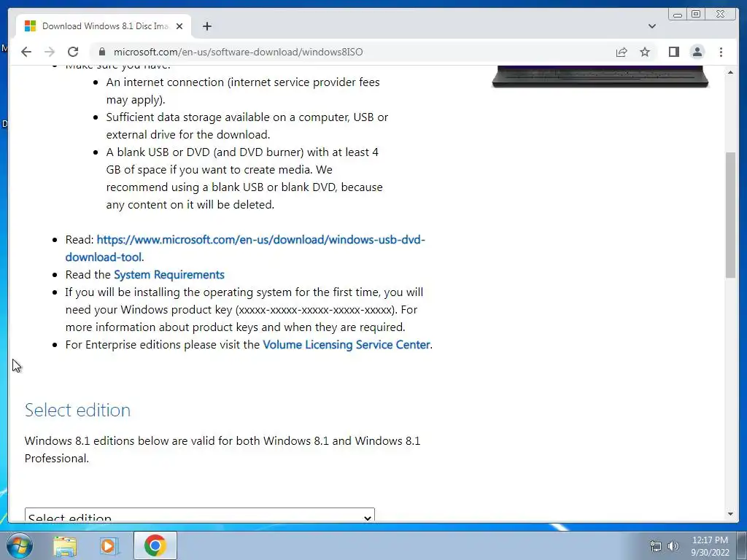Click the address bar URL
This screenshot has height=560, width=747.
pos(239,52)
